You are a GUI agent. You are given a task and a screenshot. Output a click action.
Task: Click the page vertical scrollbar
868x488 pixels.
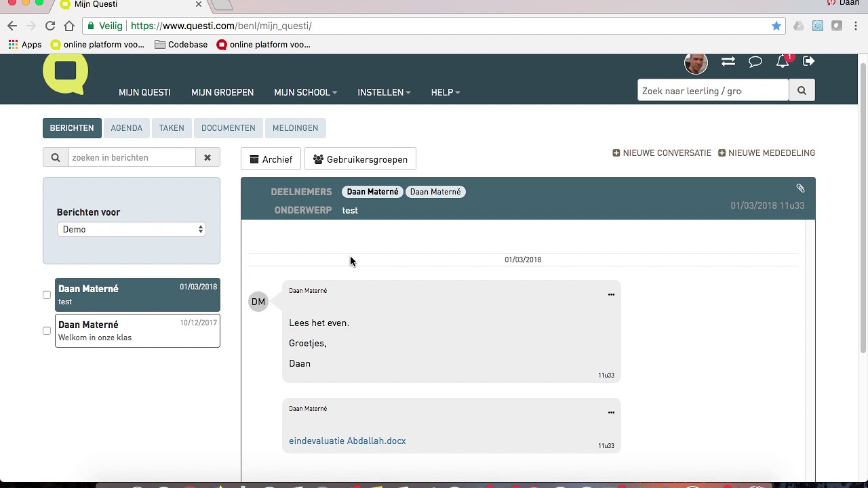coord(863,207)
